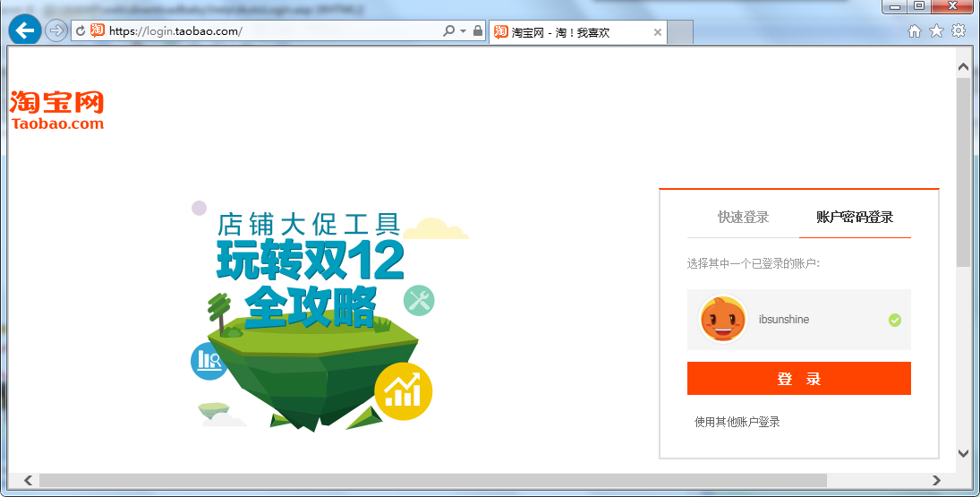Click the ibsunshine account avatar
980x497 pixels.
[x=722, y=320]
